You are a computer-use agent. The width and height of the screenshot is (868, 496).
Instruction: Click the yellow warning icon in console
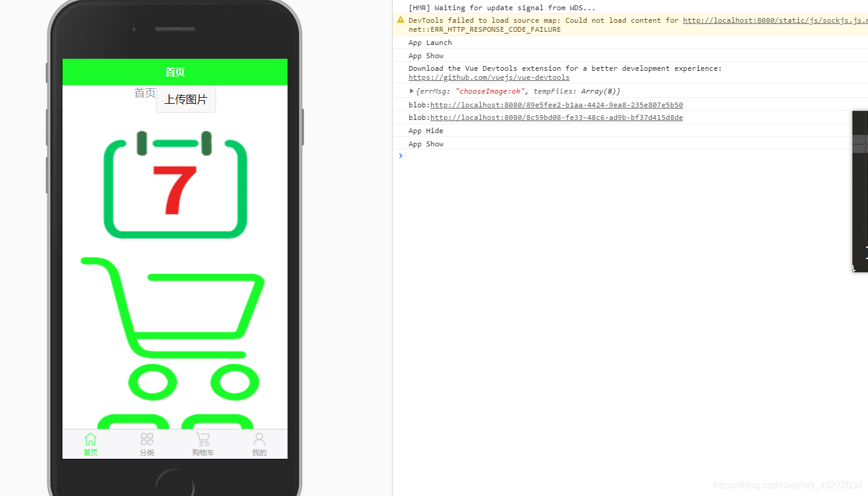click(400, 20)
